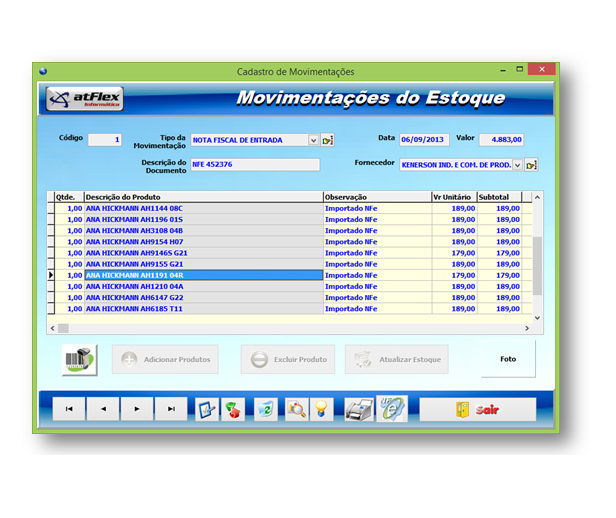Click the Foto button
This screenshot has width=616, height=518.
coord(508,359)
